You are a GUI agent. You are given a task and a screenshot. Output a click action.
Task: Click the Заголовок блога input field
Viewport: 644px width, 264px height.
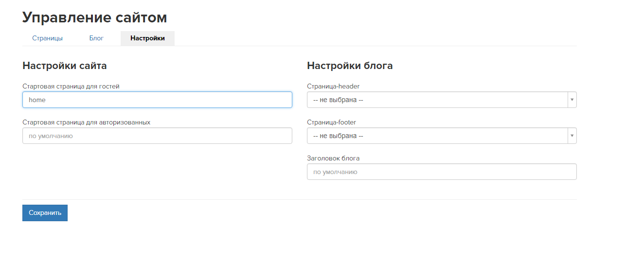click(441, 172)
